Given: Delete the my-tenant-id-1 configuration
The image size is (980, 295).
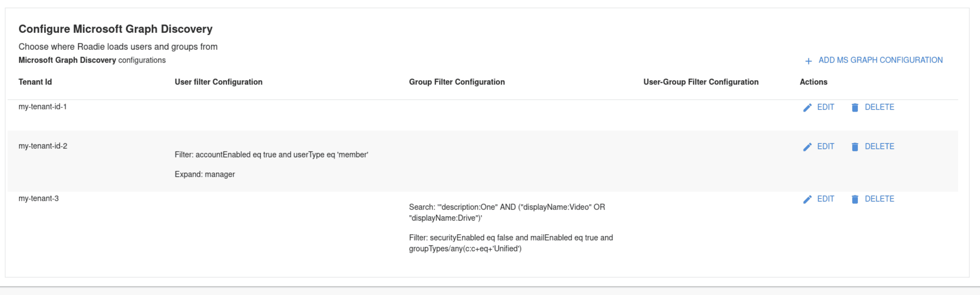Looking at the screenshot, I should (x=873, y=107).
